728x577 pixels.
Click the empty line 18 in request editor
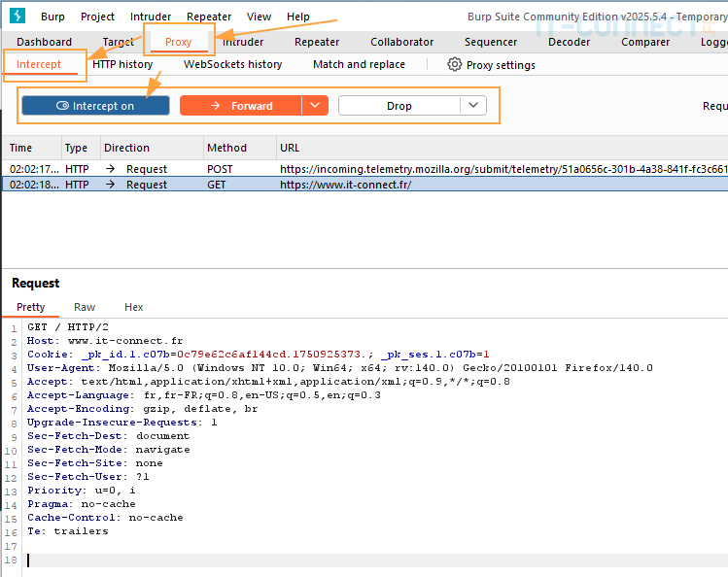[292, 560]
